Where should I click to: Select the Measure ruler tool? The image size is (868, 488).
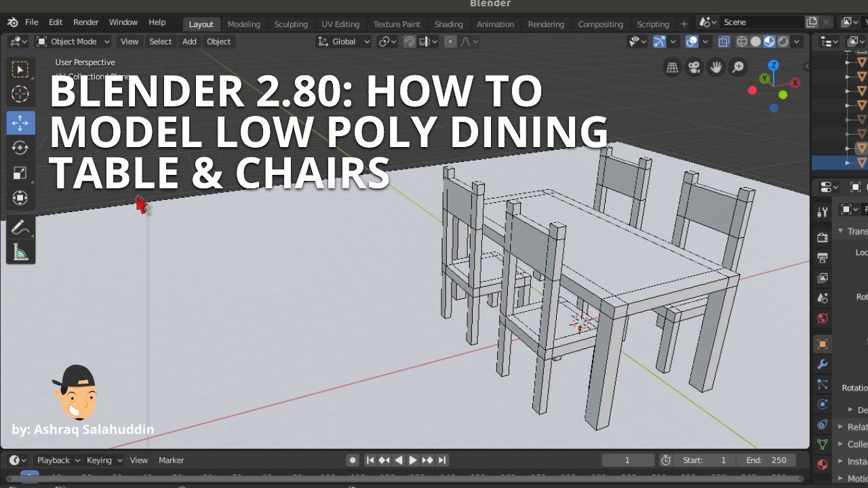(x=20, y=253)
